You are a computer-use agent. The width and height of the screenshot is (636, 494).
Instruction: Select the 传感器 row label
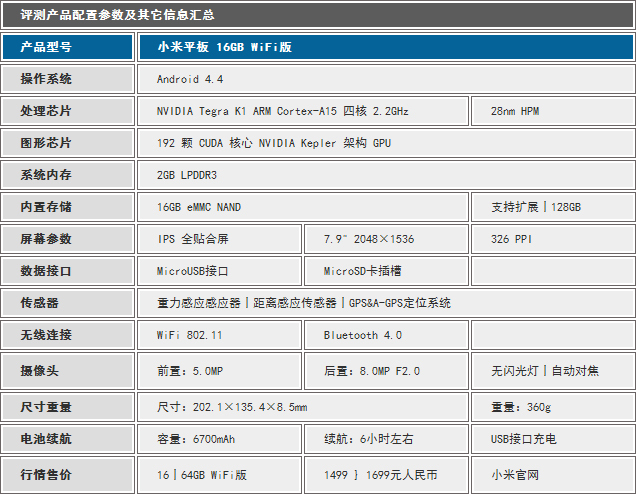tap(67, 303)
